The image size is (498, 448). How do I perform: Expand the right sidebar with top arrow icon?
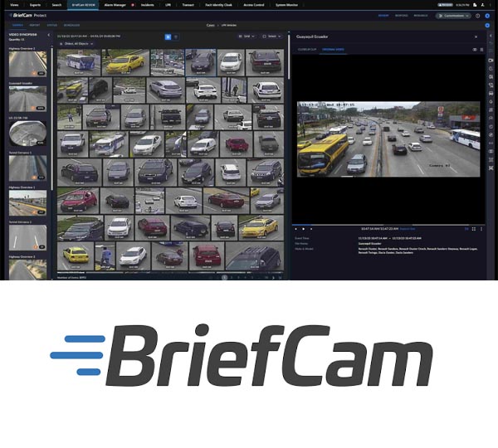[491, 36]
